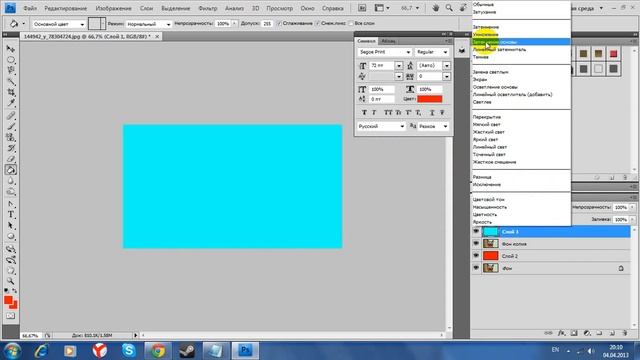Select the Hand tool in toolbox
Viewport: 640px width, 360px height.
pos(11,271)
